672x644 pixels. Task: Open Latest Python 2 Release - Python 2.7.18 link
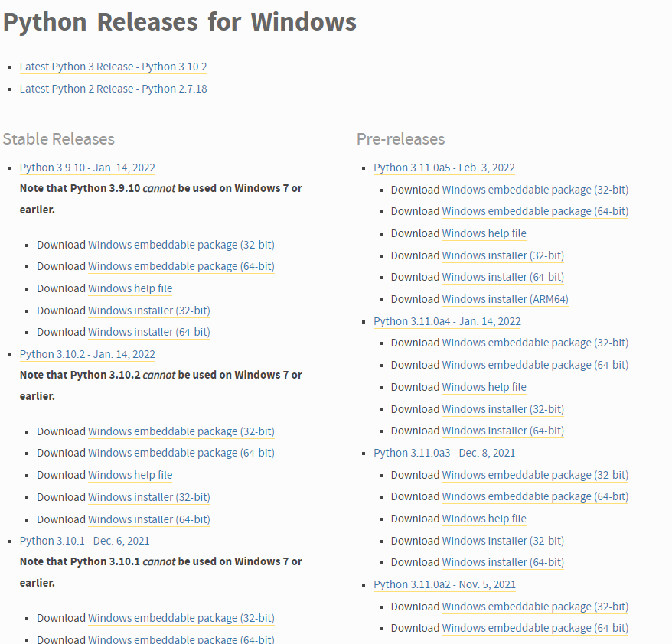(113, 89)
